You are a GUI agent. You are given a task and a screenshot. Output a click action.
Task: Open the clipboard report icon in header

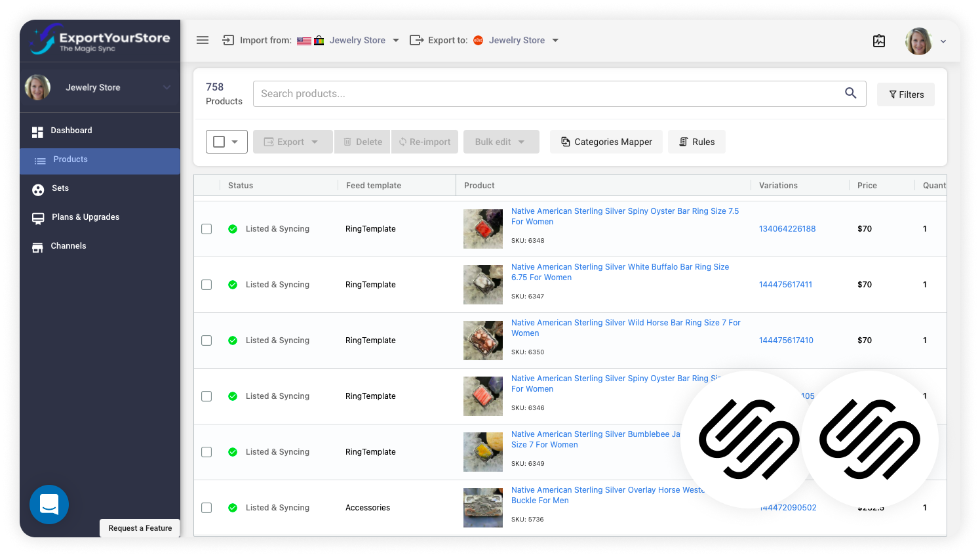click(x=879, y=41)
